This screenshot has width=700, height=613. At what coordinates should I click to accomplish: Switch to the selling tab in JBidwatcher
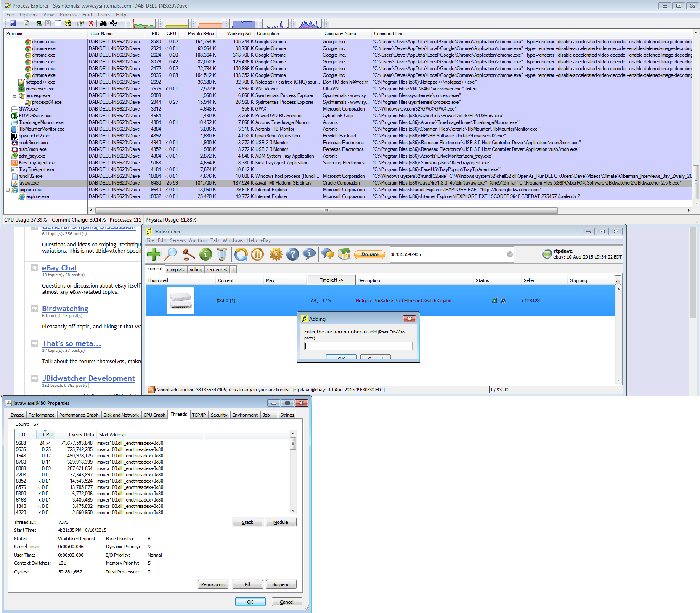coord(196,270)
